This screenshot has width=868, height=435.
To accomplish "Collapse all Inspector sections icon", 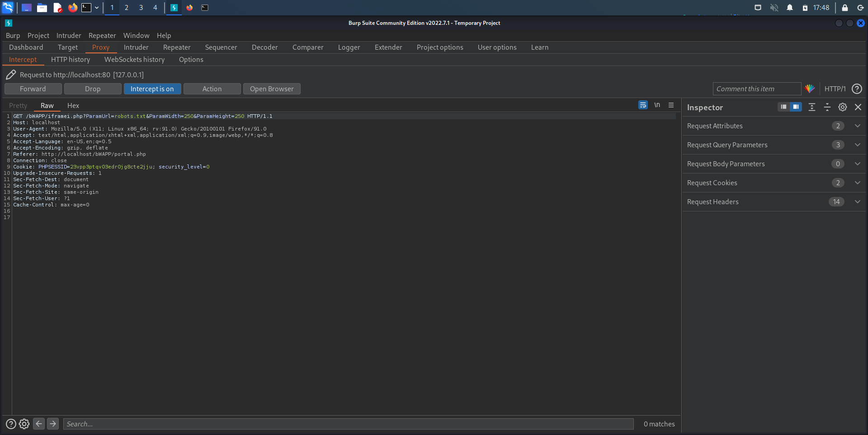I will click(827, 107).
